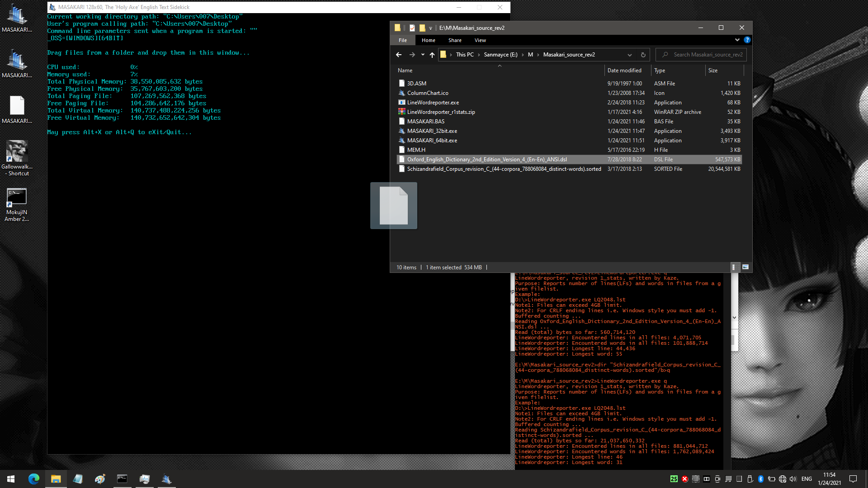Launch Microsoft Edge from the taskbar
Screen dimensions: 868x488
[x=34, y=479]
